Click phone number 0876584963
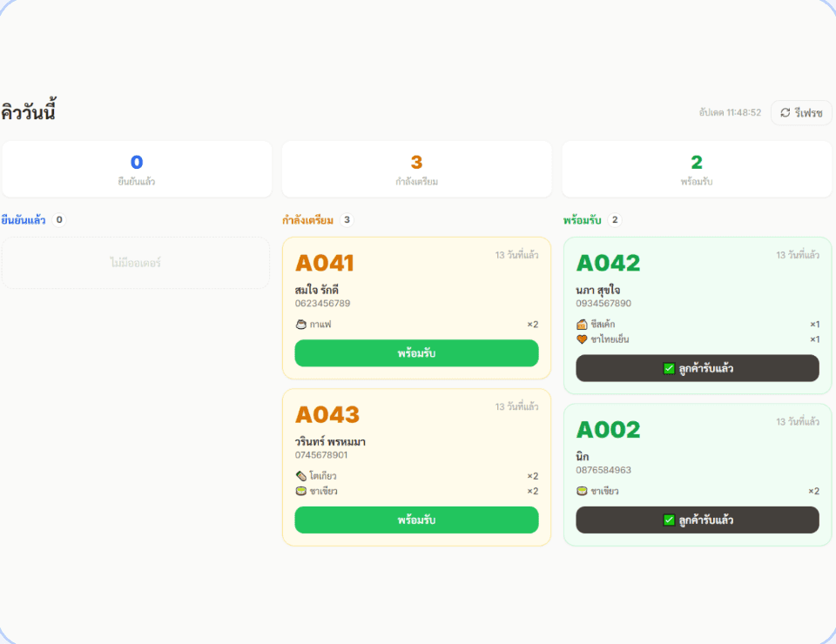This screenshot has height=644, width=836. point(603,470)
